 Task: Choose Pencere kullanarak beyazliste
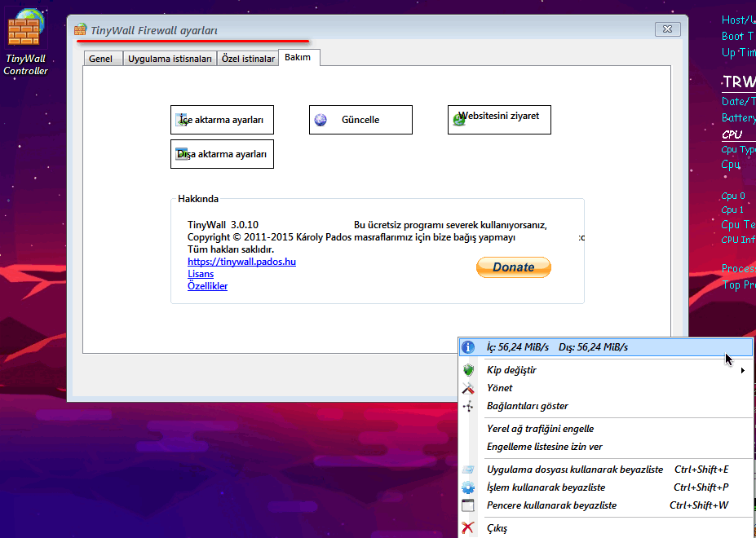[606, 505]
